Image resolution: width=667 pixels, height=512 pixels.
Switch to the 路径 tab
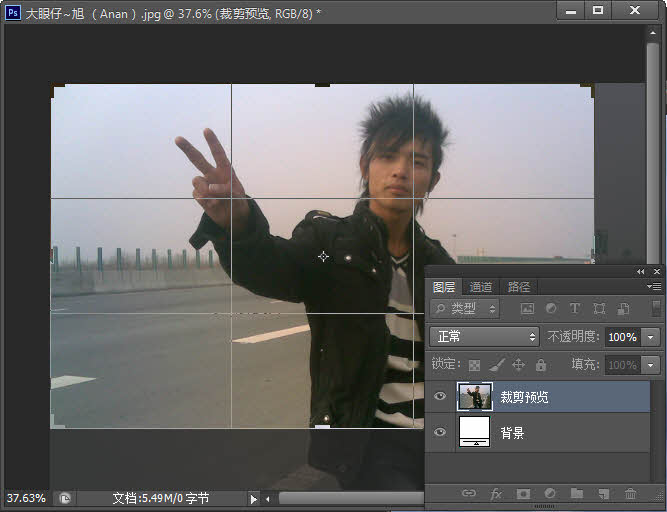point(518,287)
